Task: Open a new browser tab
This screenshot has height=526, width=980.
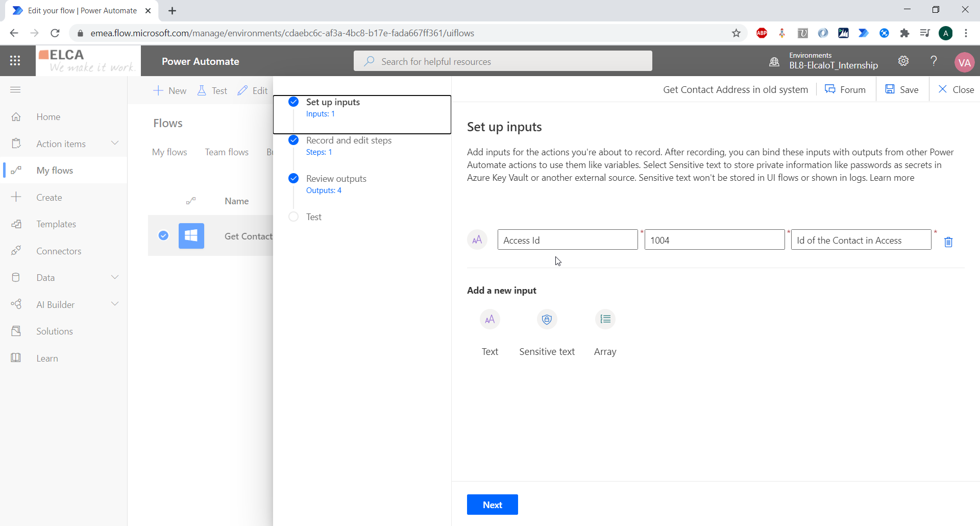Action: point(173,11)
